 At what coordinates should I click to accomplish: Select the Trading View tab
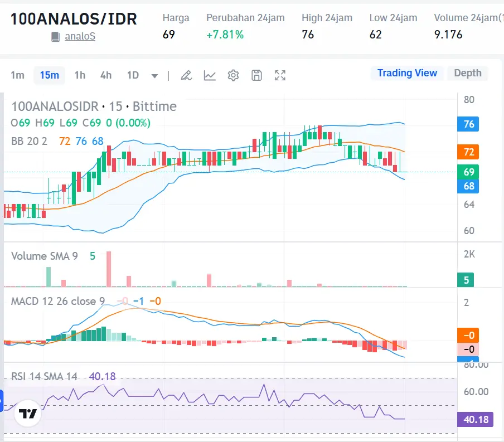point(407,73)
